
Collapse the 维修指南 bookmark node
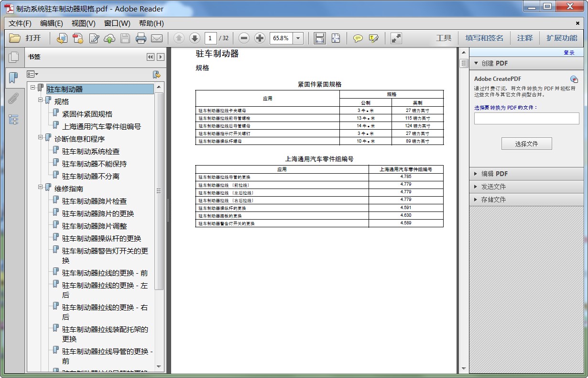(41, 188)
